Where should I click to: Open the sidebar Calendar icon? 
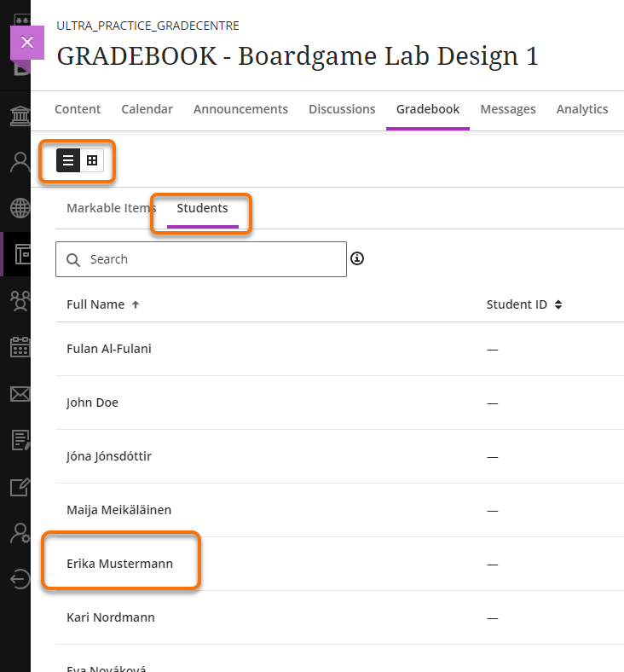(19, 347)
